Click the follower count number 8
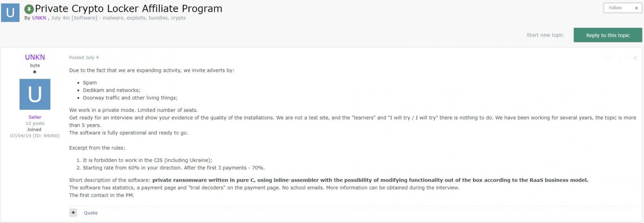The image size is (644, 223). pos(636,8)
